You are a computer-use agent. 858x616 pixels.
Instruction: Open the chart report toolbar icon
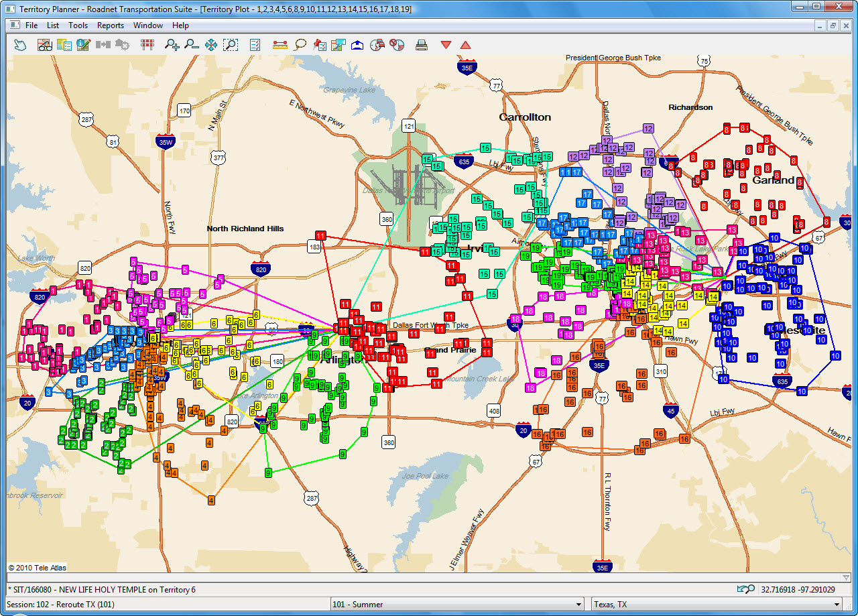(339, 45)
